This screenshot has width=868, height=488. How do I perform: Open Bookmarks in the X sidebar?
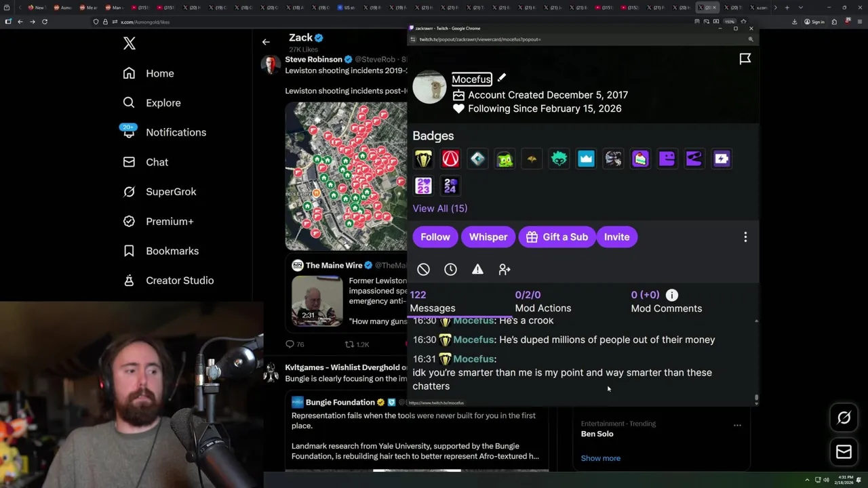point(161,251)
